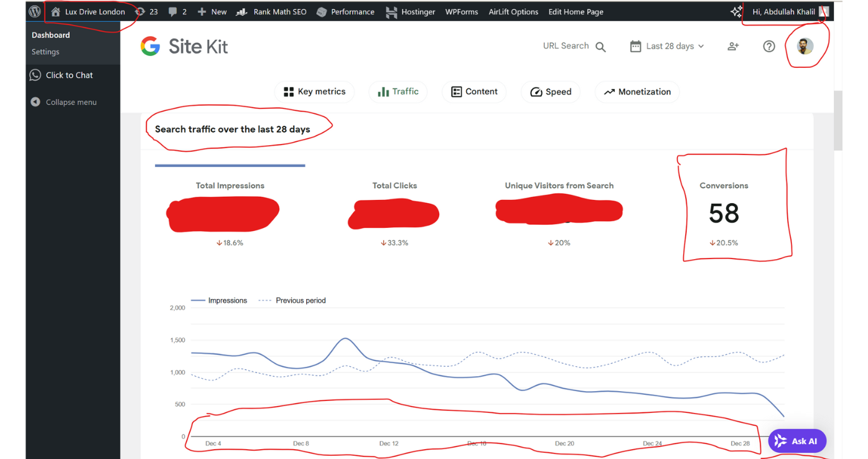The height and width of the screenshot is (459, 868).
Task: Click the profile avatar in Site Kit header
Action: click(x=805, y=46)
